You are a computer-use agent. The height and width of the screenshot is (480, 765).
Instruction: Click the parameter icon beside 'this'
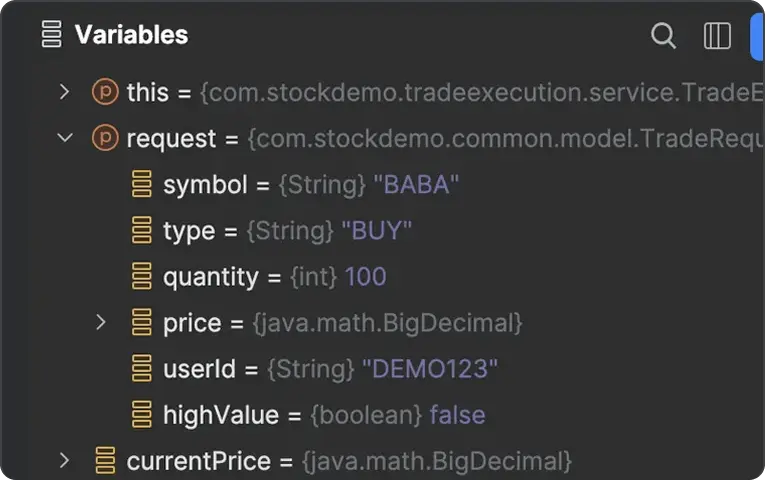(x=104, y=93)
